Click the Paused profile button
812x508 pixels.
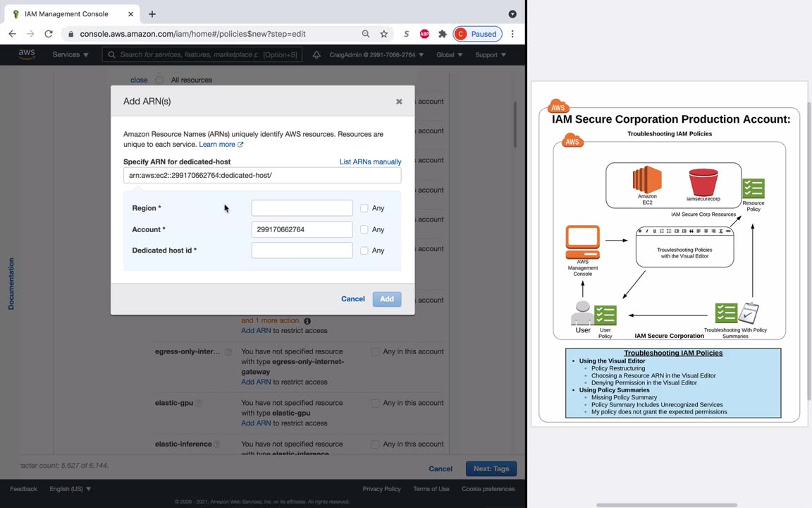(x=477, y=34)
